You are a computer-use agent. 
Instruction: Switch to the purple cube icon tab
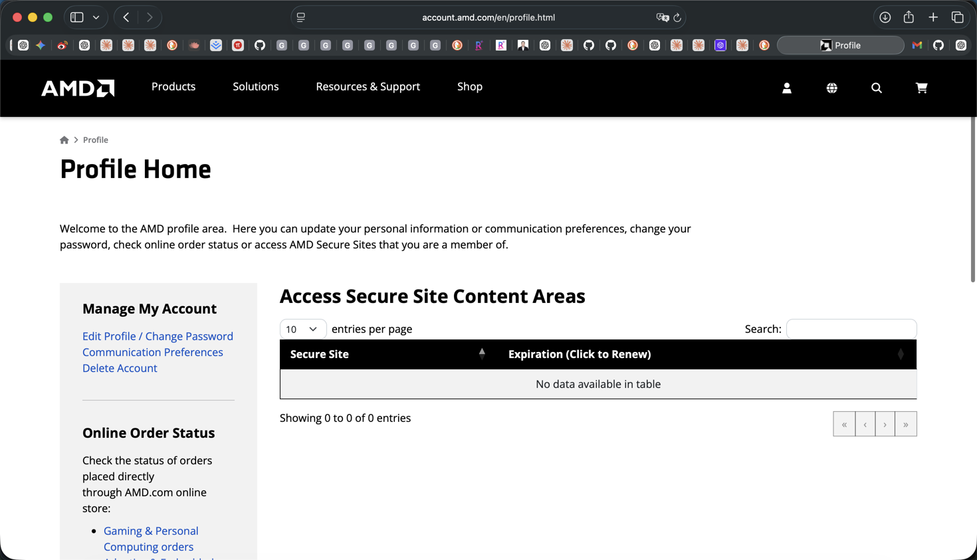(720, 45)
